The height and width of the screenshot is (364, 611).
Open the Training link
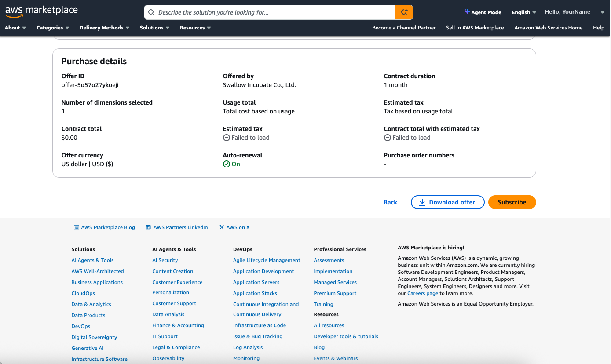click(x=323, y=304)
